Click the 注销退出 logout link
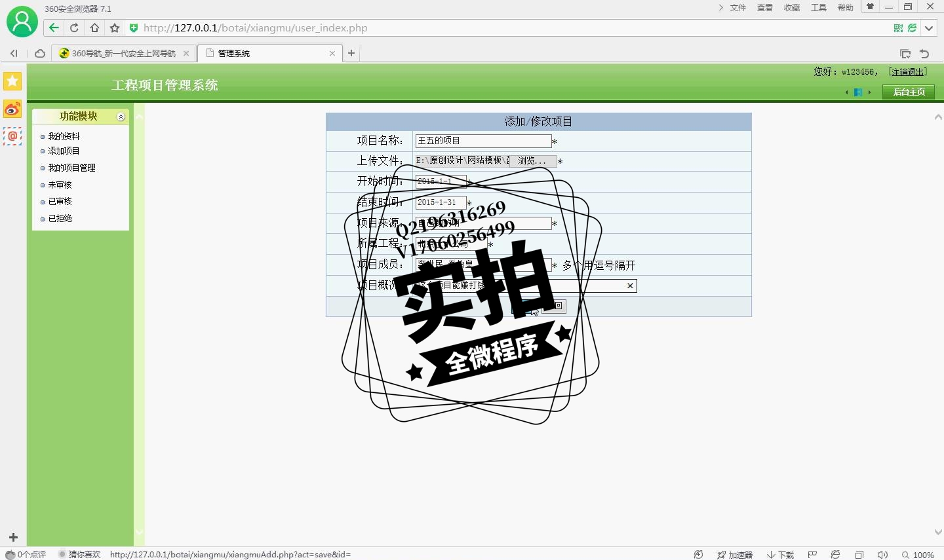The height and width of the screenshot is (560, 944). tap(908, 72)
